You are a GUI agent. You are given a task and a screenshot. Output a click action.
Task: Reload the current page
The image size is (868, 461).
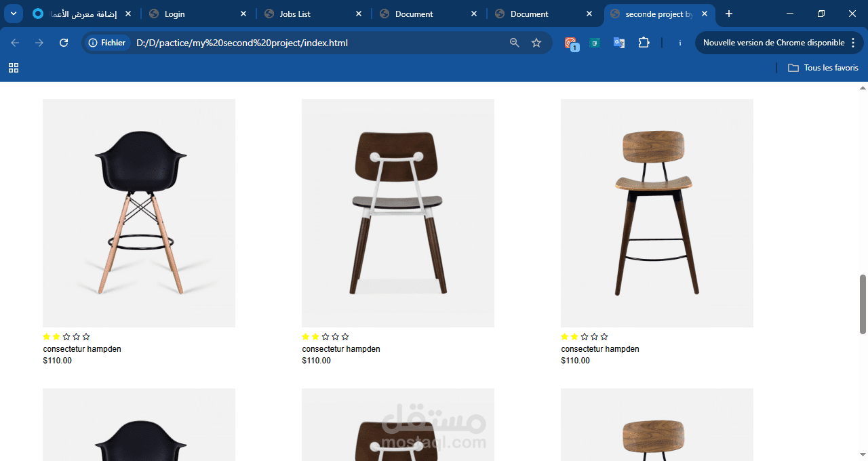tap(64, 43)
